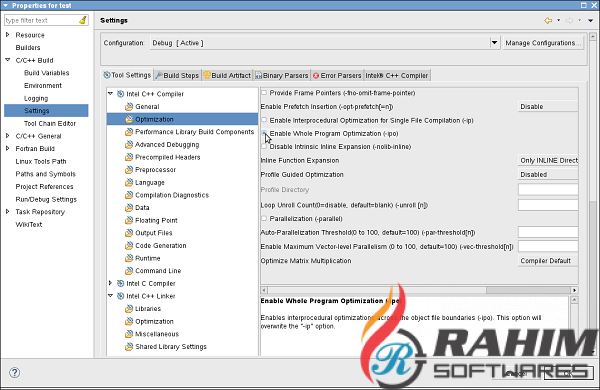Click the Command Line option icon
This screenshot has height=390, width=600.
pos(129,271)
